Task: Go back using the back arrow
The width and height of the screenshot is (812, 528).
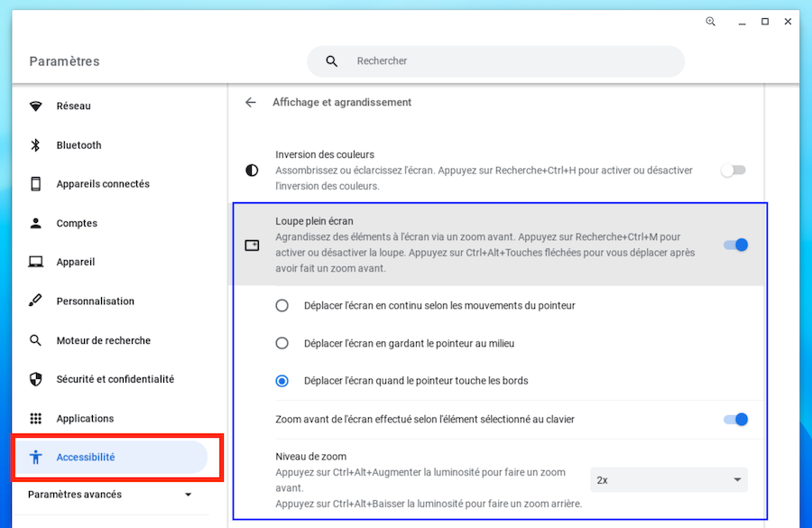Action: click(251, 103)
